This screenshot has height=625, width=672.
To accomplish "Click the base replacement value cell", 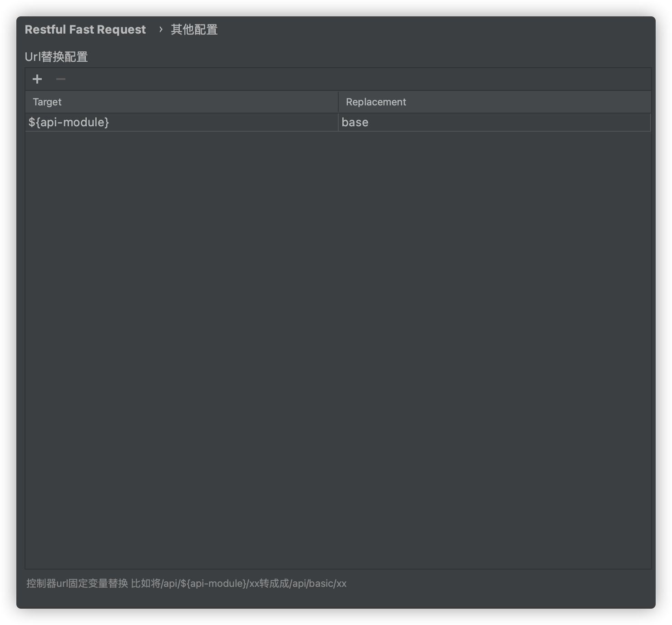I will [355, 122].
